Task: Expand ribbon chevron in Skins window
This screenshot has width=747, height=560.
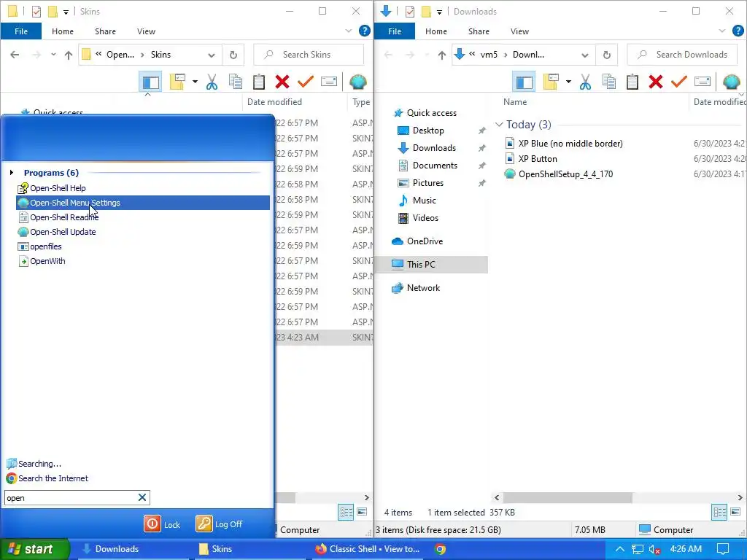Action: tap(348, 31)
